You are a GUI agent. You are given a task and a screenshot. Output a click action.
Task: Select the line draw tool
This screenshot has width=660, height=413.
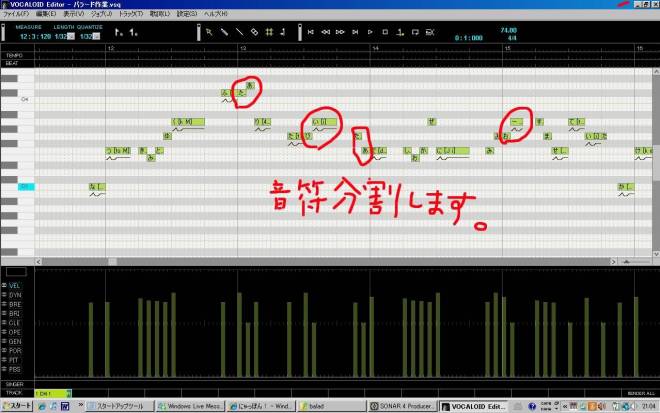[240, 32]
